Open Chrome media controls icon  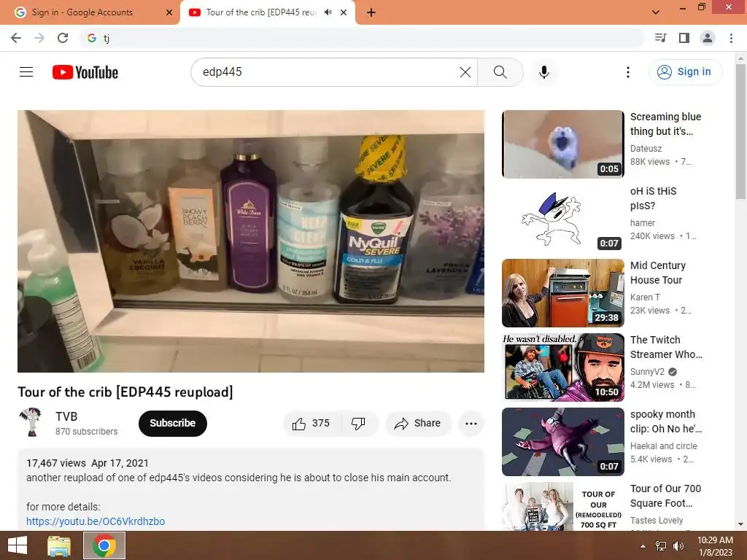tap(660, 38)
